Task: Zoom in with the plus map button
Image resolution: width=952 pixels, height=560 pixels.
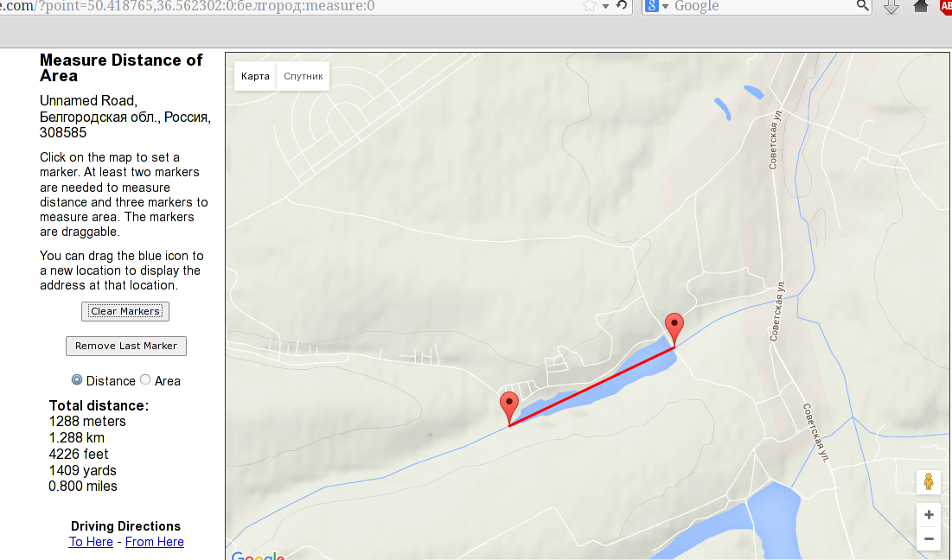Action: tap(929, 515)
